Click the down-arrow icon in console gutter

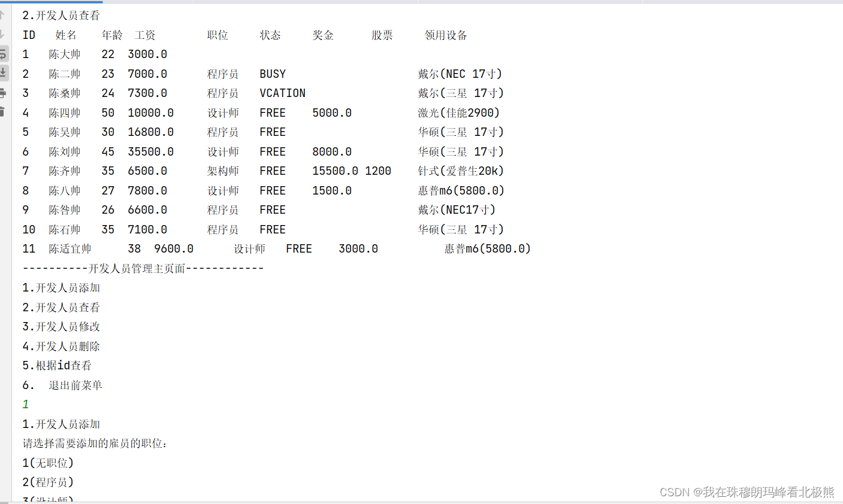2,35
